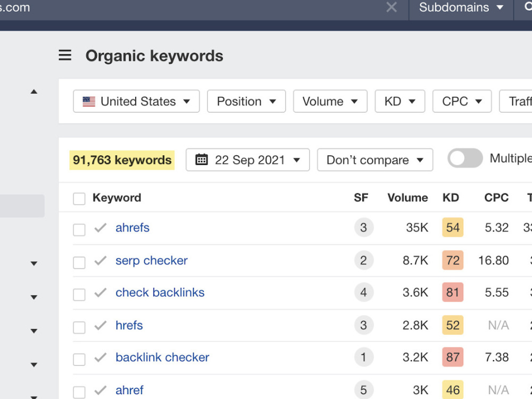The height and width of the screenshot is (399, 532).
Task: Click the red KD 87 difficulty badge
Action: [453, 358]
